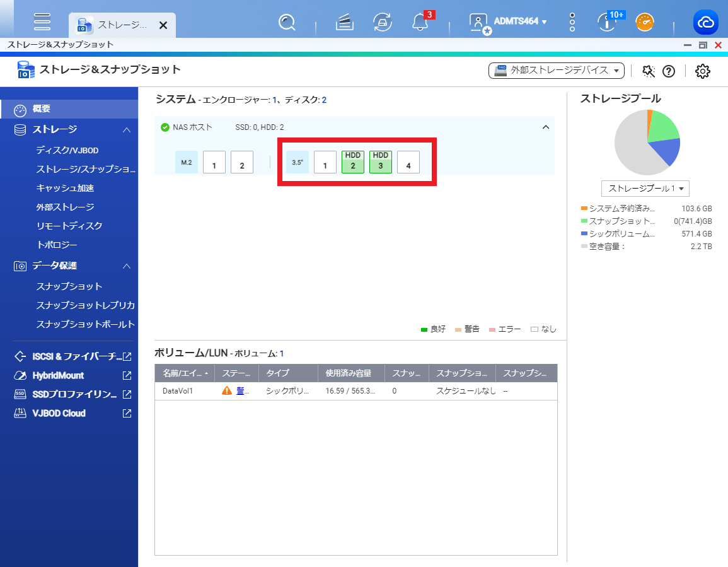Collapse the データ保護 sidebar section
Viewport: 728px width, 567px height.
[127, 266]
